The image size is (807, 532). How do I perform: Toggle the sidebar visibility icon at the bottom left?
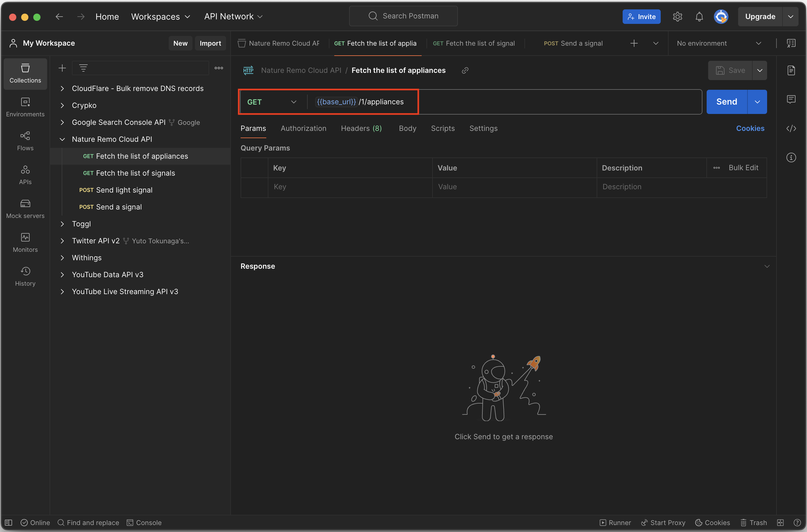(x=8, y=523)
